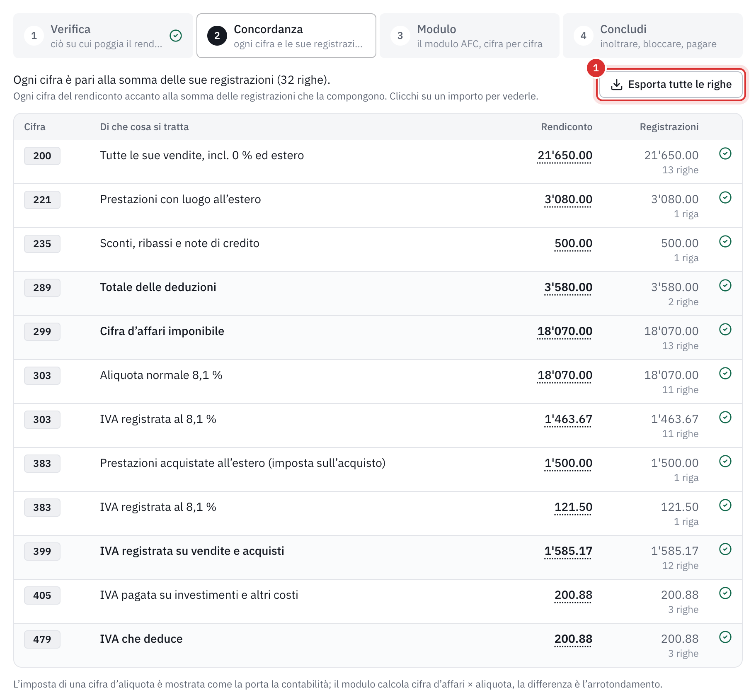Screen dimensions: 756x700
Task: Click 'Di che cosa si tratta' column header
Action: 144,127
